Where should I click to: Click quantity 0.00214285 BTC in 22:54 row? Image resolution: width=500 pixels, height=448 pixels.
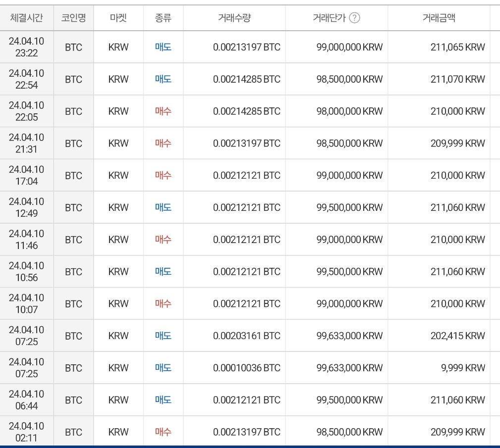[x=246, y=79]
